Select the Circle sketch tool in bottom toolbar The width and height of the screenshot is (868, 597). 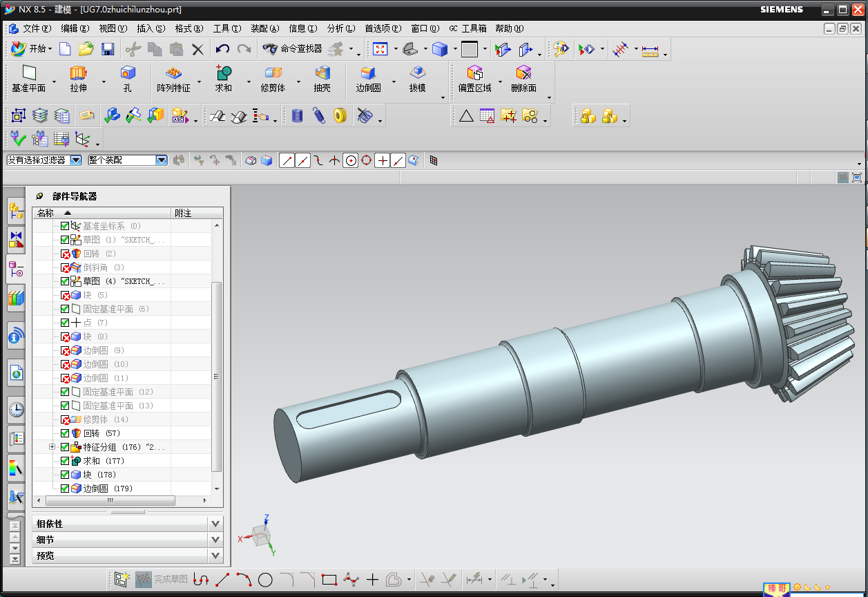pos(265,580)
